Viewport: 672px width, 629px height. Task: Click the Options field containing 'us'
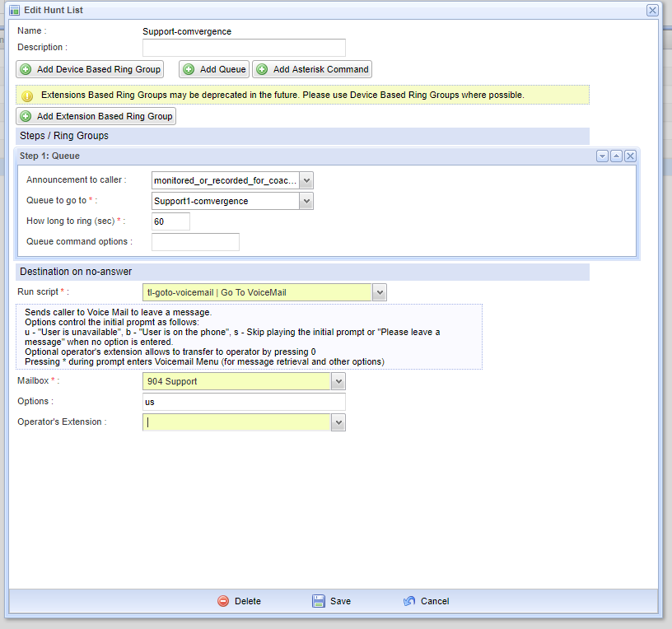tap(244, 402)
